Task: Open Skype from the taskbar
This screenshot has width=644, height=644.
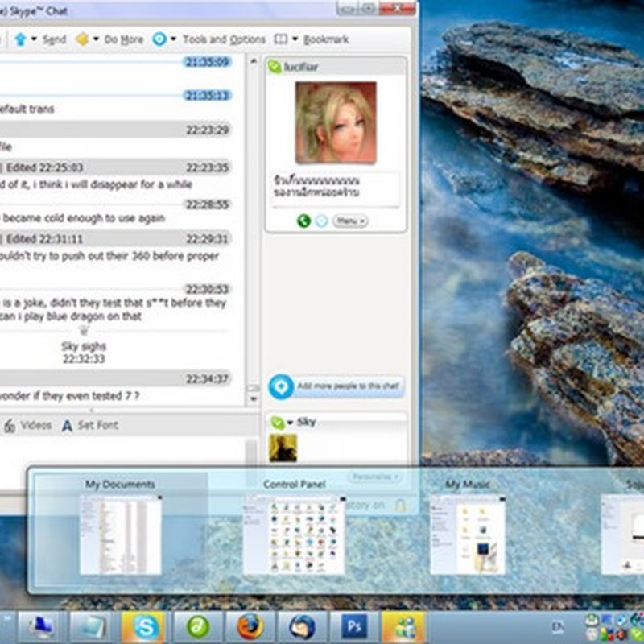Action: (147, 626)
